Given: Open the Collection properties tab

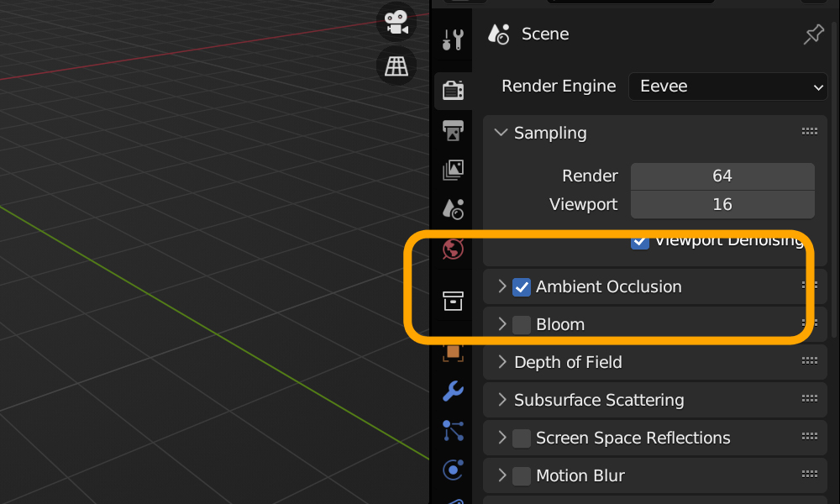Looking at the screenshot, I should [x=454, y=301].
